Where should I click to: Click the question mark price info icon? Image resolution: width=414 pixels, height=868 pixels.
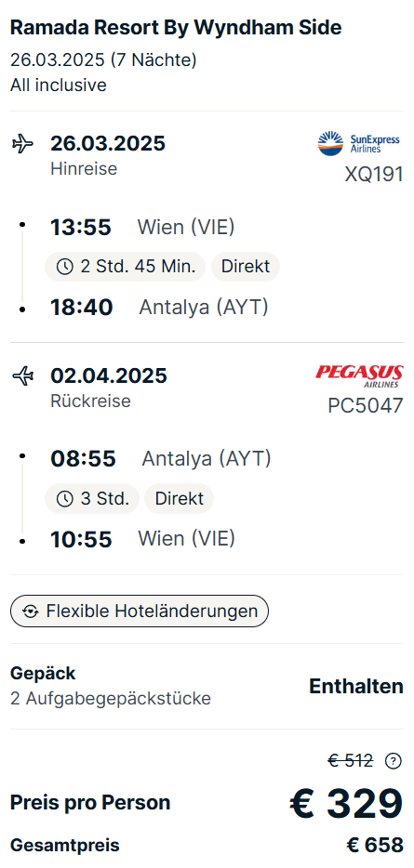[393, 760]
